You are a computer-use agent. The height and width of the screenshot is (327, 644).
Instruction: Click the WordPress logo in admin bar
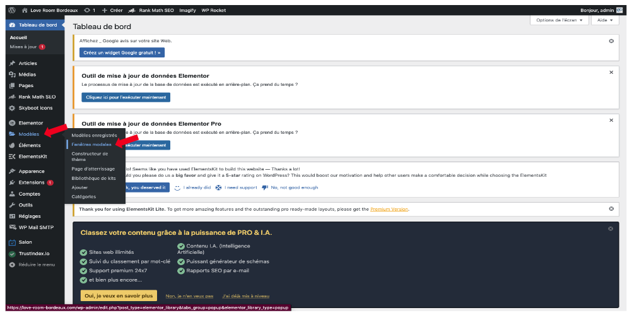pos(12,10)
